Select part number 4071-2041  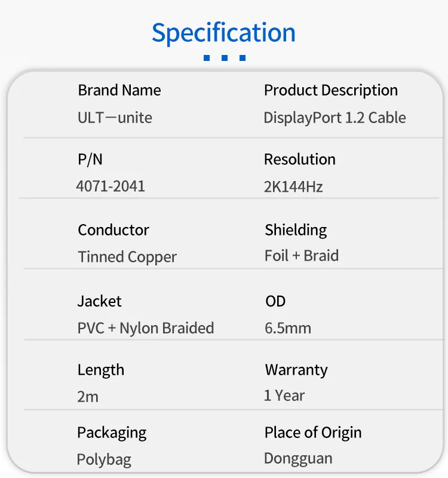pos(111,186)
